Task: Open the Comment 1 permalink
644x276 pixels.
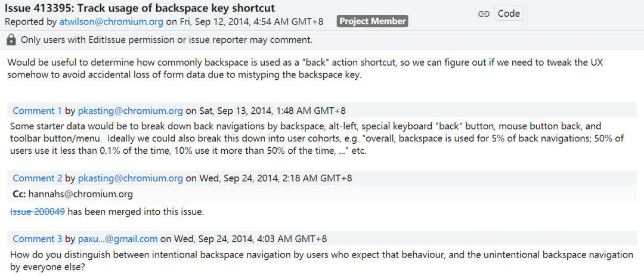Action: click(37, 110)
